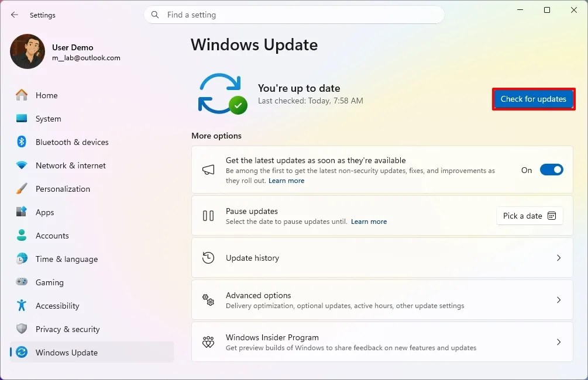This screenshot has height=380, width=588.
Task: Maximize the Settings window
Action: pyautogui.click(x=547, y=10)
